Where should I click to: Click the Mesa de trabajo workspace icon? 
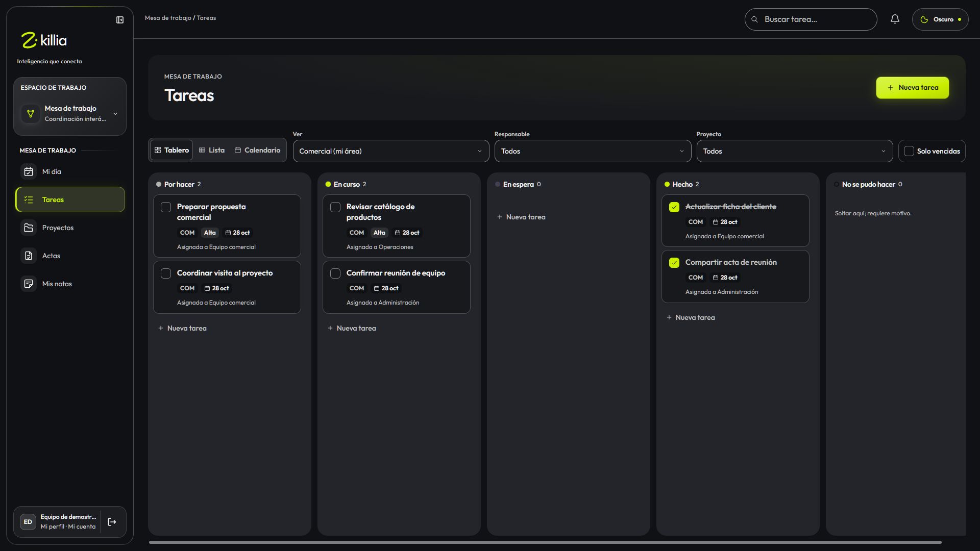31,113
